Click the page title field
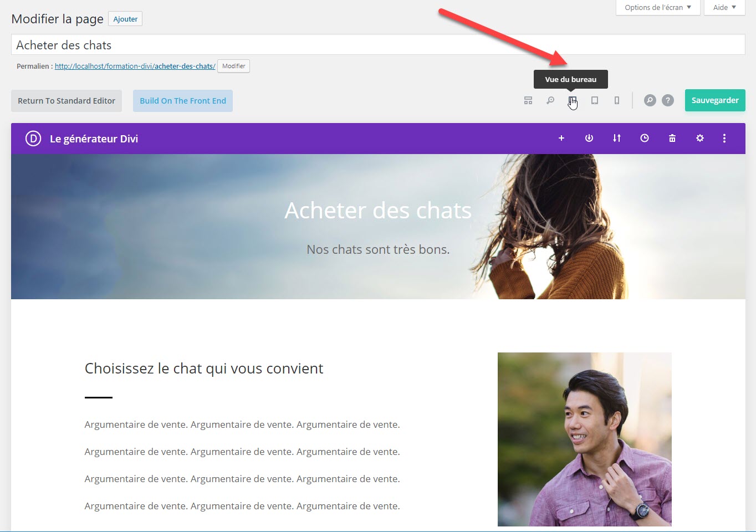 (378, 45)
